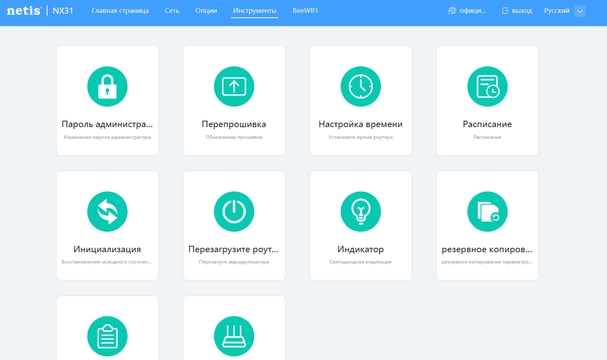Screen dimensions: 607x360
Task: Expand the Русский language dropdown arrow
Action: [x=580, y=11]
